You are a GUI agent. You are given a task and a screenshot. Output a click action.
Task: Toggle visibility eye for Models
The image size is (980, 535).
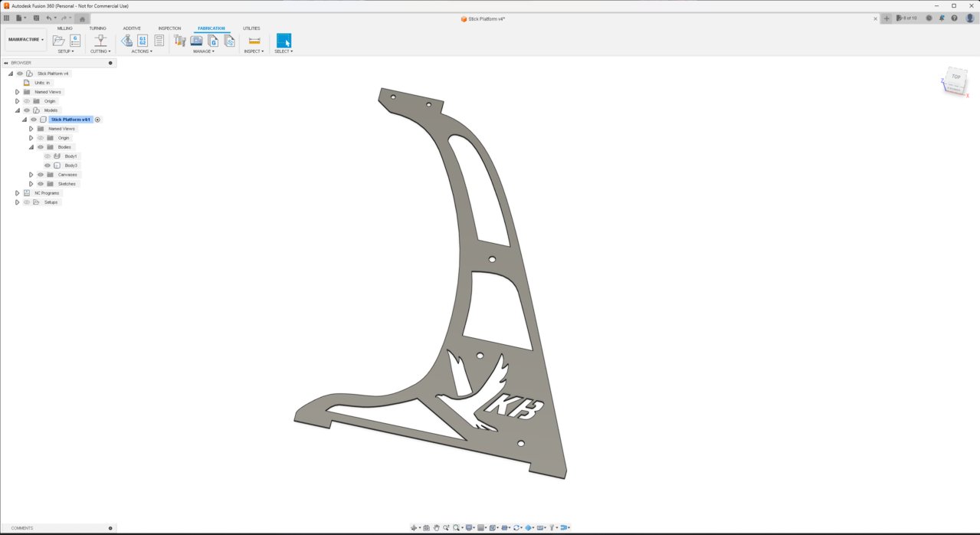(27, 110)
